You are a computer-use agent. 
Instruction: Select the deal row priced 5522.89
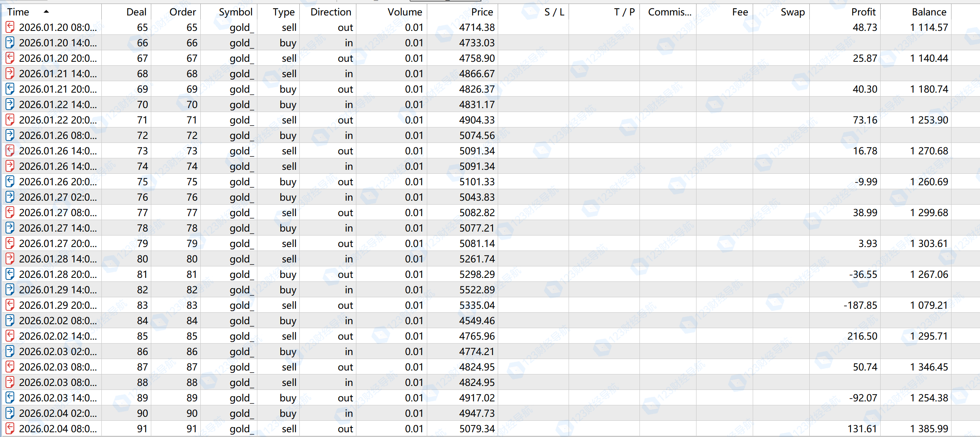477,290
